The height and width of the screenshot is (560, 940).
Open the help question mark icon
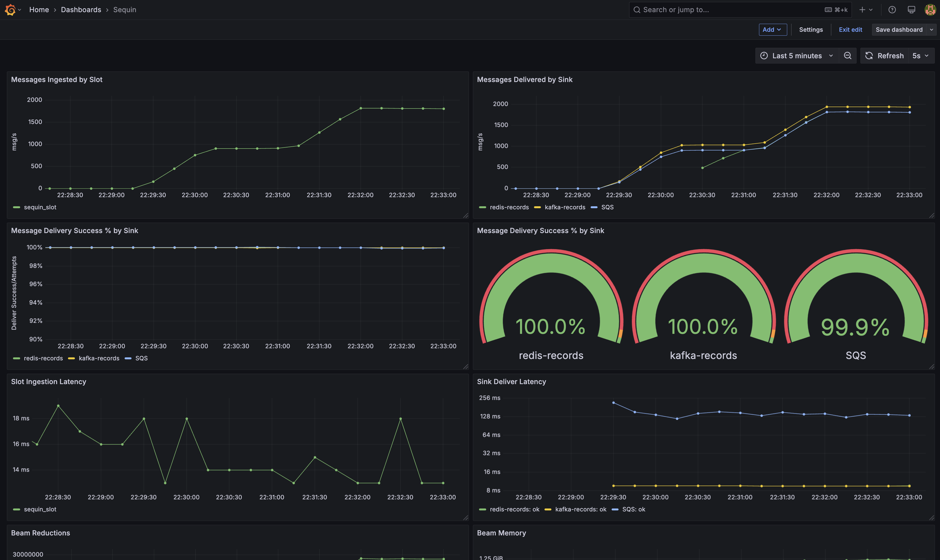click(892, 9)
